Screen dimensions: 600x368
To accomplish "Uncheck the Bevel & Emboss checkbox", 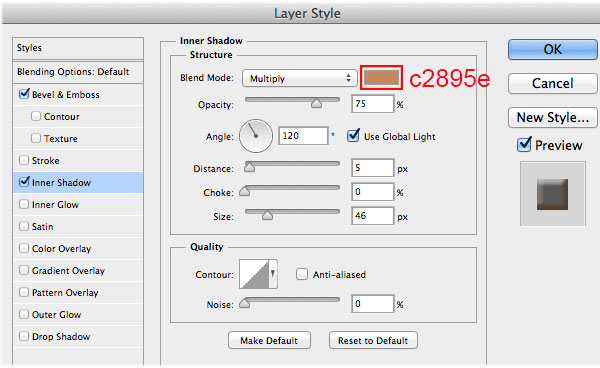I will pyautogui.click(x=24, y=94).
